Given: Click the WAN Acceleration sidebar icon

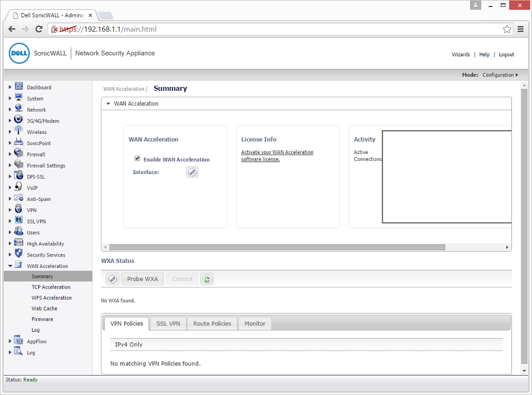Looking at the screenshot, I should (x=19, y=265).
